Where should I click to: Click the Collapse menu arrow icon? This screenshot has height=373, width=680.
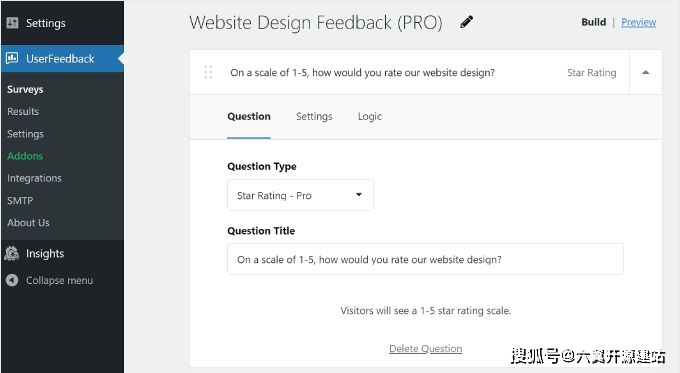click(12, 280)
